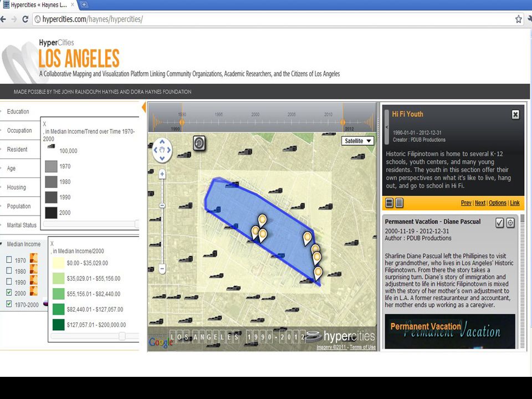
Task: Click the darkest green $127,057.01 swatch
Action: click(x=58, y=325)
